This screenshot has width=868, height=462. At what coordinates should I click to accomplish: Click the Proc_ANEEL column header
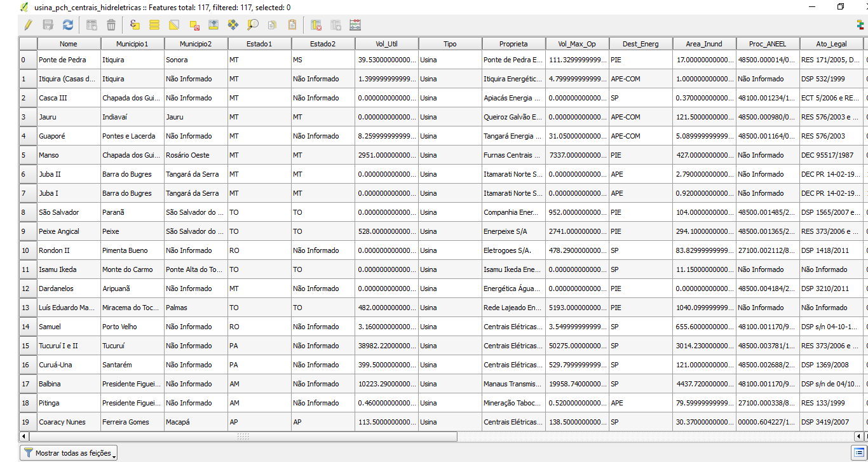(x=768, y=44)
